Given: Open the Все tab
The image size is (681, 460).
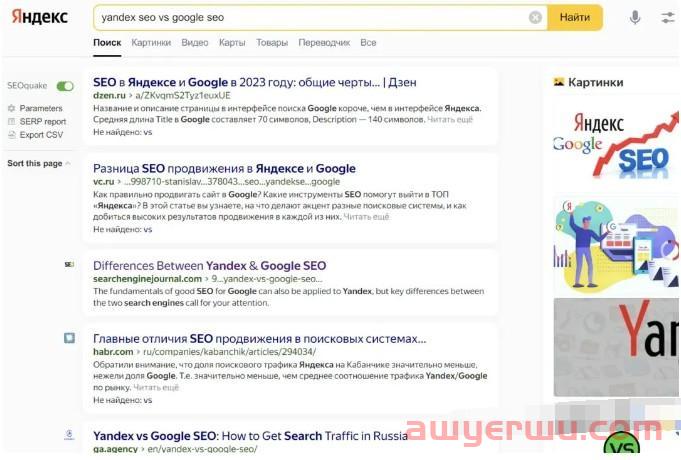Looking at the screenshot, I should (368, 43).
